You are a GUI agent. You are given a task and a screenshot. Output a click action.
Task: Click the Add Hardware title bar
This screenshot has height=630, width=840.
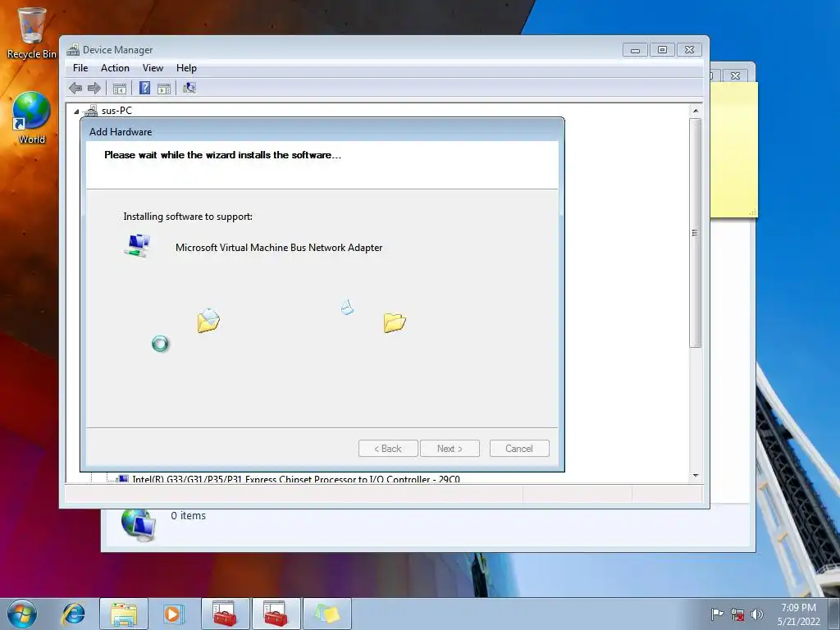322,132
